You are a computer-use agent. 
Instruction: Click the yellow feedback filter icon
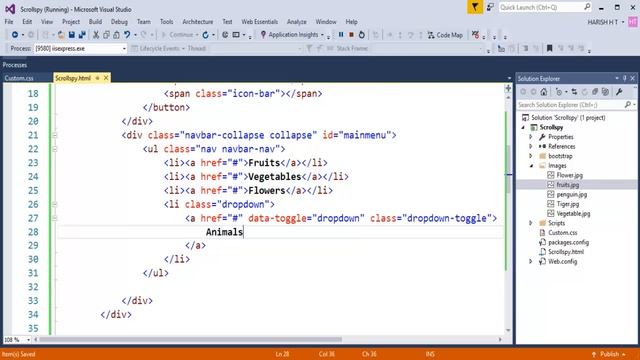[475, 7]
